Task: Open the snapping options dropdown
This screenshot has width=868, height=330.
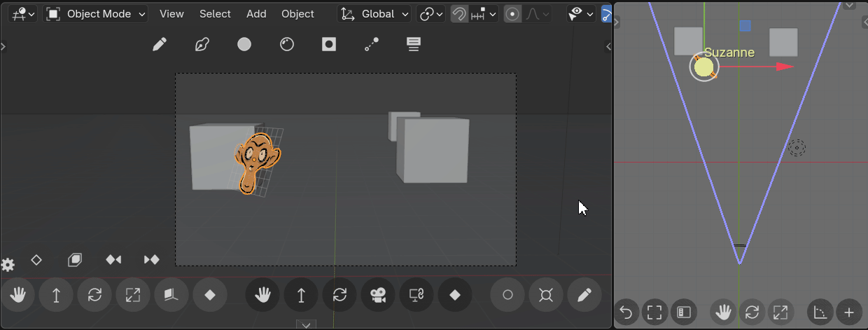Action: click(484, 13)
